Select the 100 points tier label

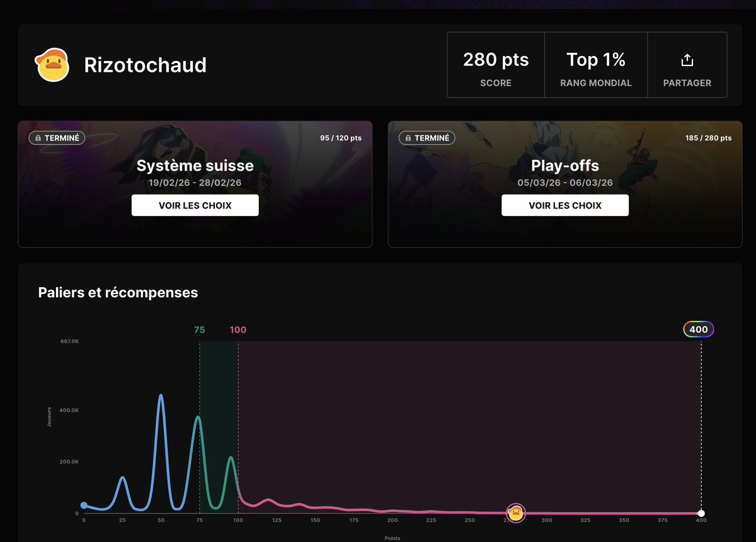click(x=238, y=330)
